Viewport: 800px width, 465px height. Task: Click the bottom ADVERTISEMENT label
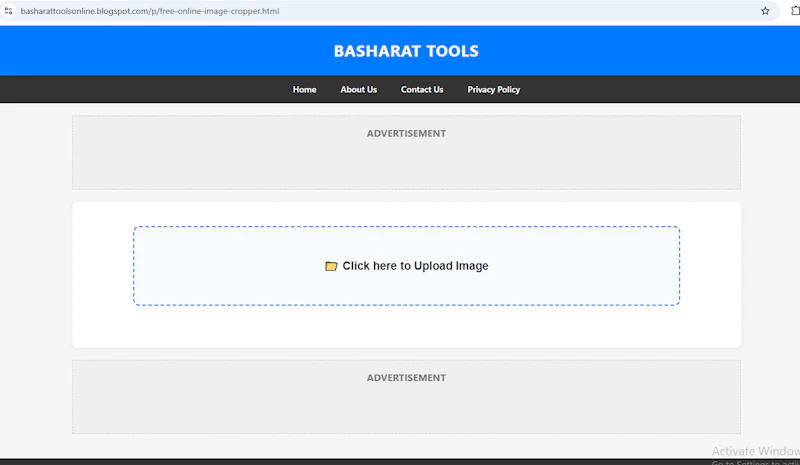[406, 378]
